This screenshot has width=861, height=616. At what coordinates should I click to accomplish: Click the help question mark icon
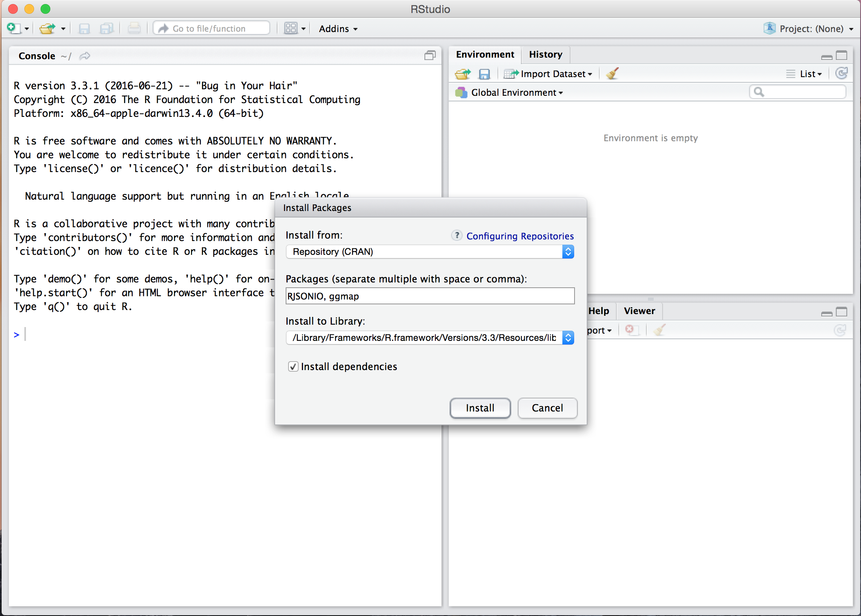pyautogui.click(x=457, y=235)
